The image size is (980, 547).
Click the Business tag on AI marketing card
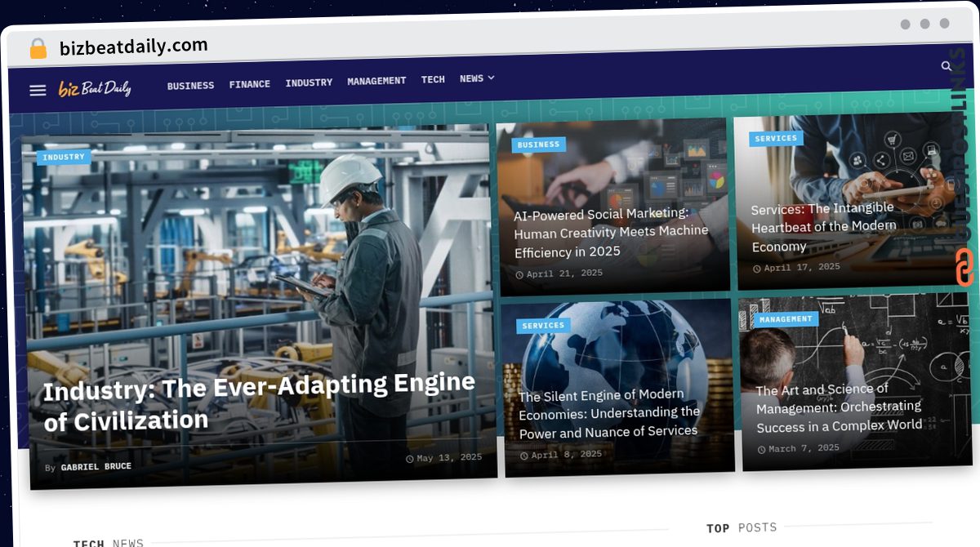(x=538, y=145)
